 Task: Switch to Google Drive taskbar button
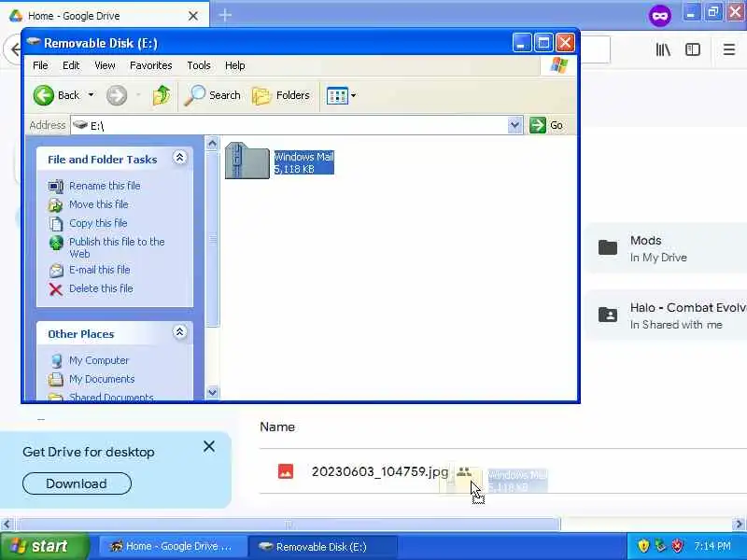[x=171, y=546]
